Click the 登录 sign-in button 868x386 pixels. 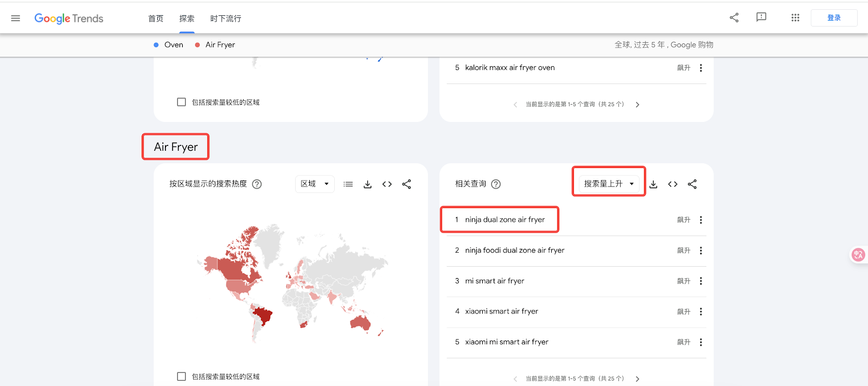point(834,18)
